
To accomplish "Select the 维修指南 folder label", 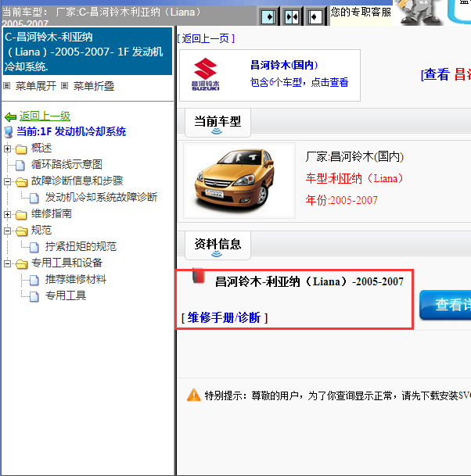I will click(52, 213).
